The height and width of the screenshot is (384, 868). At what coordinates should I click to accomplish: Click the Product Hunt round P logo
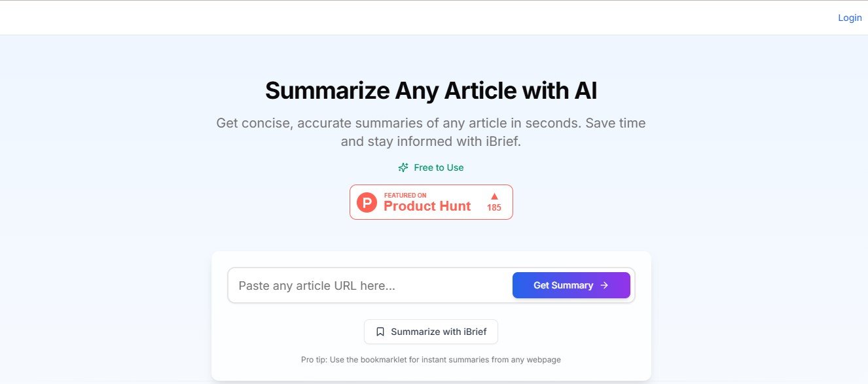tap(367, 202)
